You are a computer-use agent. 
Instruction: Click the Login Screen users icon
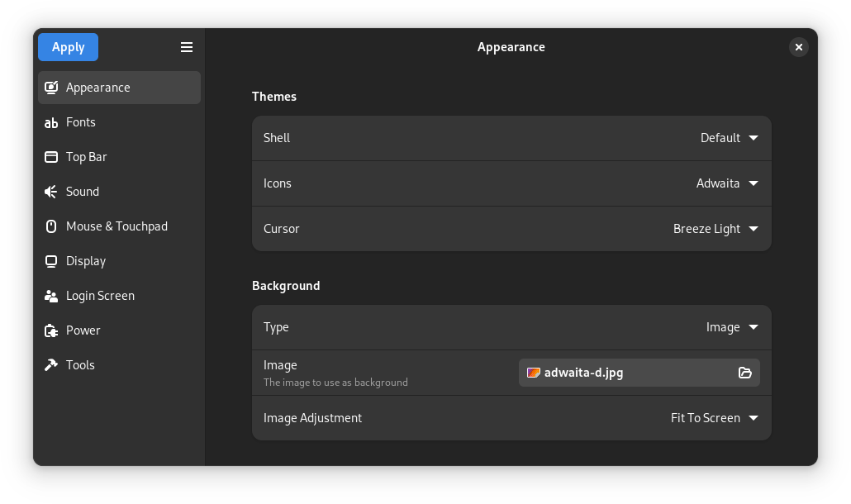51,296
